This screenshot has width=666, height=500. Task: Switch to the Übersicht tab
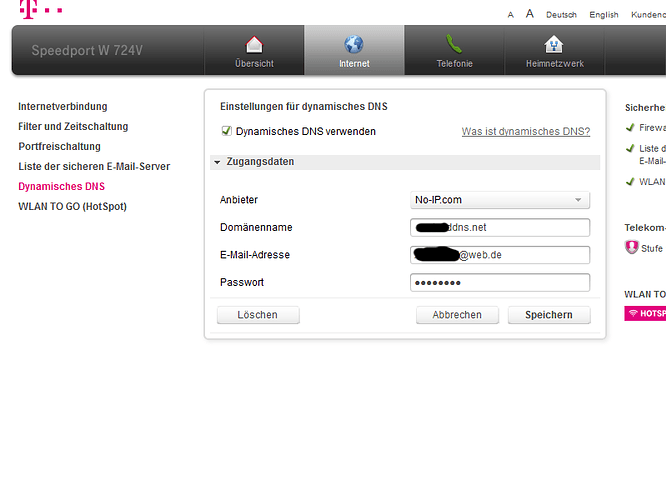(x=254, y=50)
